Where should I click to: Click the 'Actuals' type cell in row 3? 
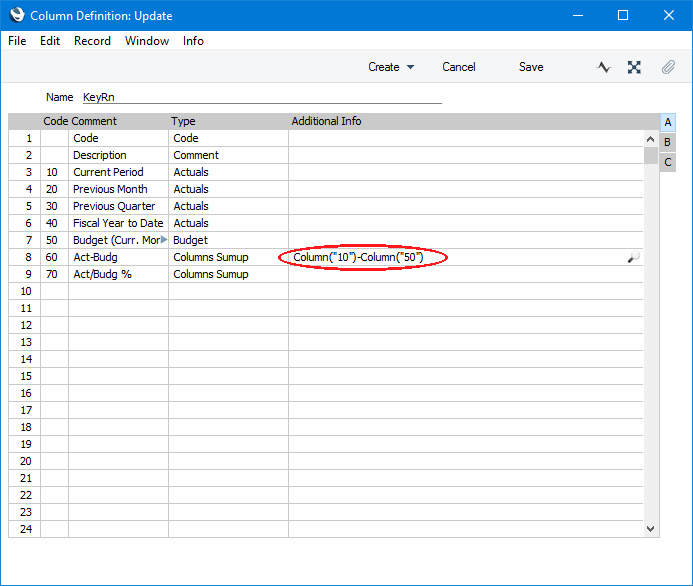[x=228, y=172]
